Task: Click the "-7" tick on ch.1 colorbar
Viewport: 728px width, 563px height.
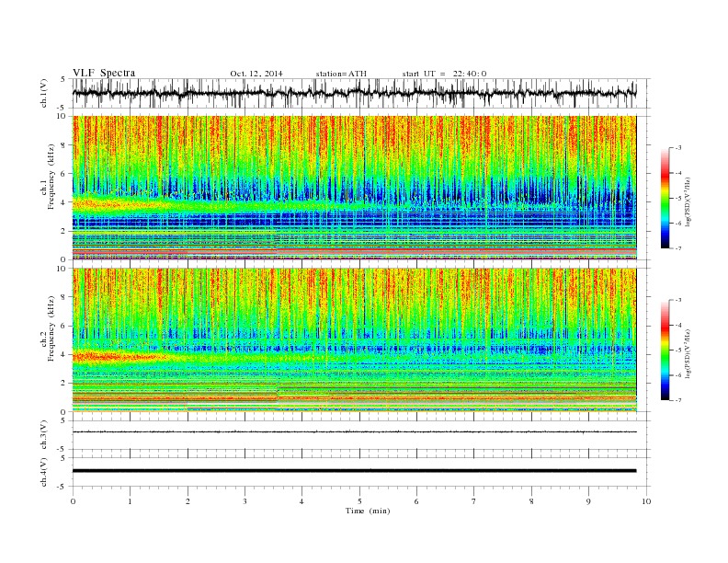Action: coord(678,248)
